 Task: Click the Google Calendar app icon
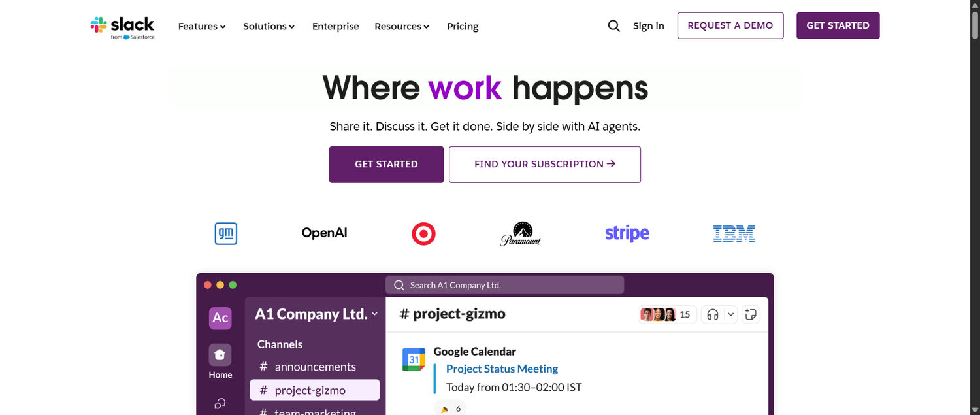click(414, 359)
